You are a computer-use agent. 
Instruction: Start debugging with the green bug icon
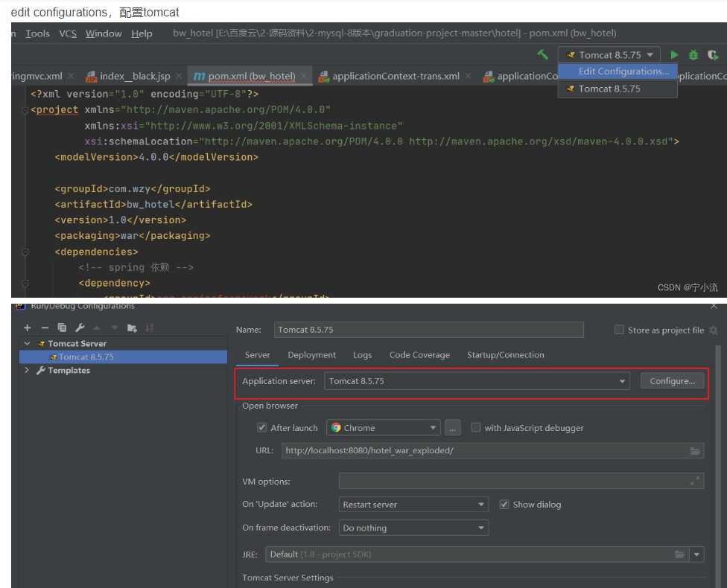tap(693, 54)
